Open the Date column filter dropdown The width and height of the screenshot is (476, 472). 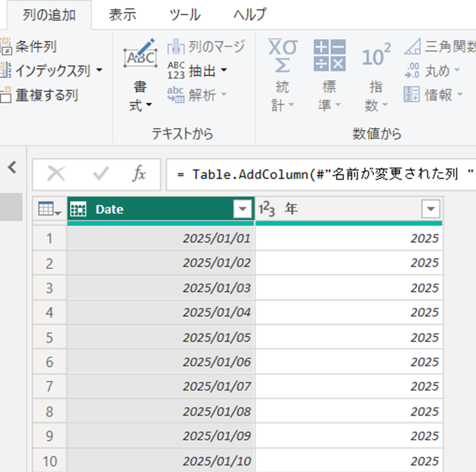[243, 209]
